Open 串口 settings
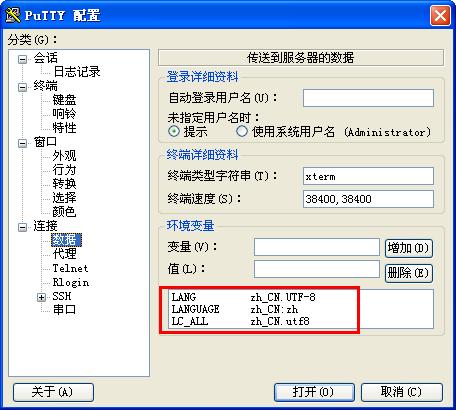Screen dimensions: 456x410 64,310
